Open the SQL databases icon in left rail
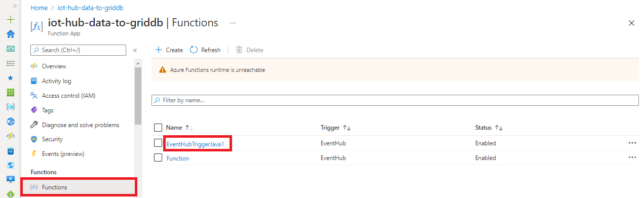This screenshot has height=198, width=644. pos(10,151)
